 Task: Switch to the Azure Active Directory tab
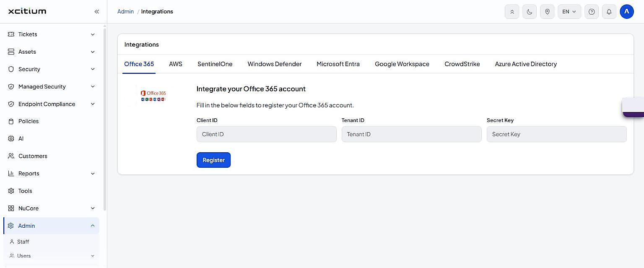click(526, 64)
